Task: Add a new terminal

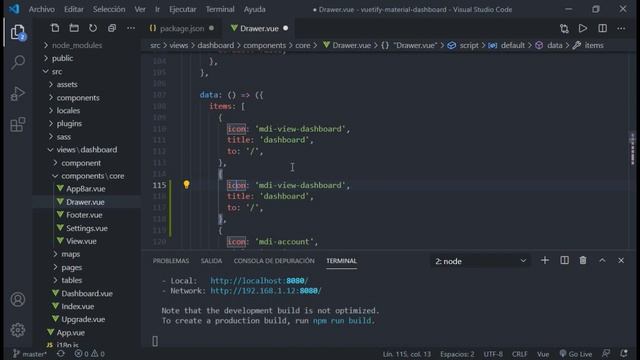Action: click(x=544, y=260)
